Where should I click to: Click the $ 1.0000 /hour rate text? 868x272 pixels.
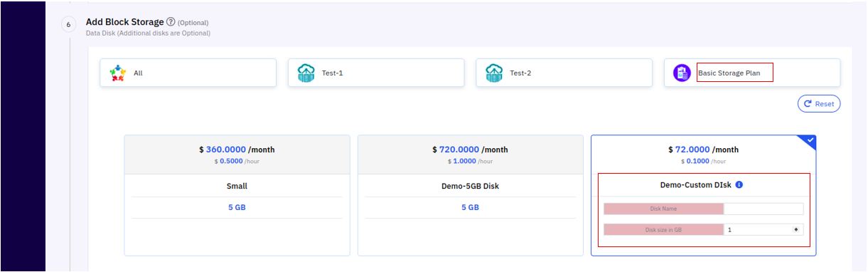(470, 162)
